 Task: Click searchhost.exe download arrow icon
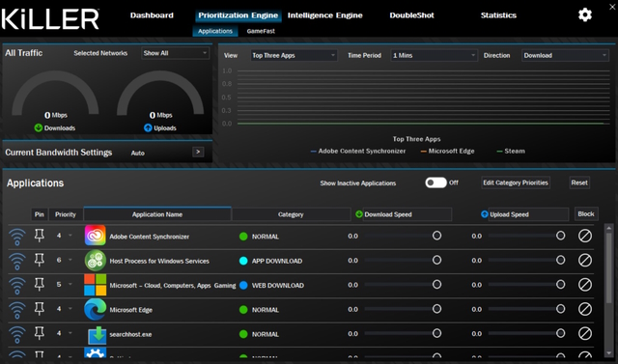pos(97,335)
